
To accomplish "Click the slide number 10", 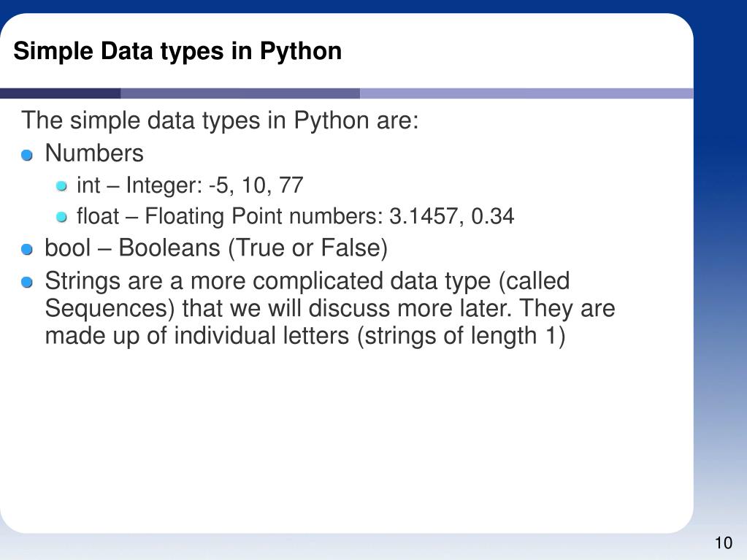I will coord(723,543).
